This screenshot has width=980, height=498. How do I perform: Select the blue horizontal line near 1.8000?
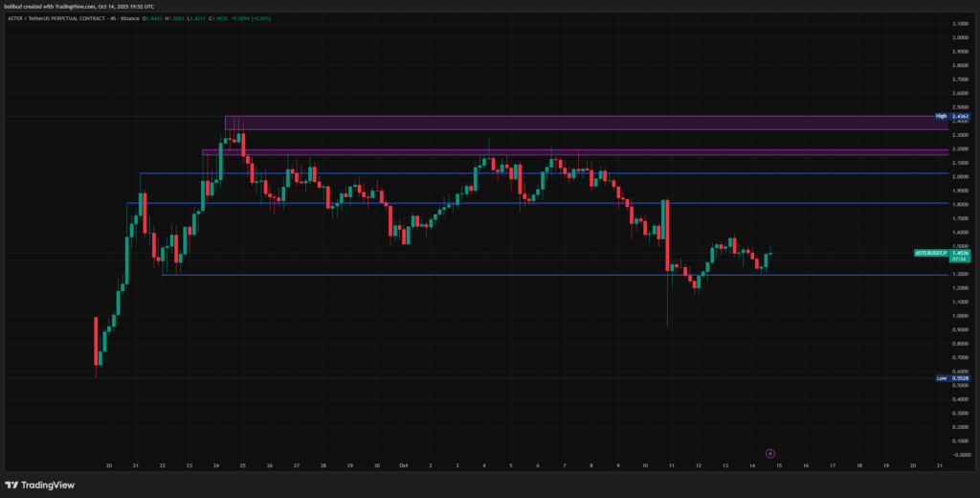coord(574,204)
